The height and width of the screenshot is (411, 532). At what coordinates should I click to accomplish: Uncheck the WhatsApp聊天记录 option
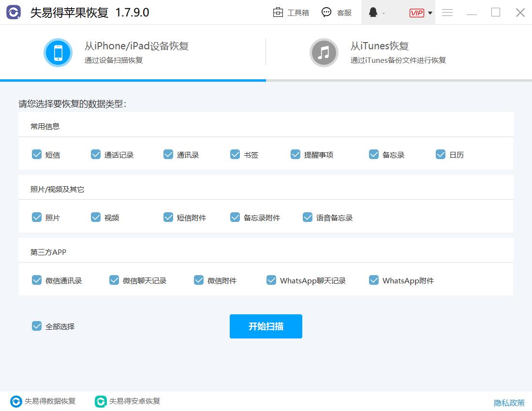coord(271,279)
